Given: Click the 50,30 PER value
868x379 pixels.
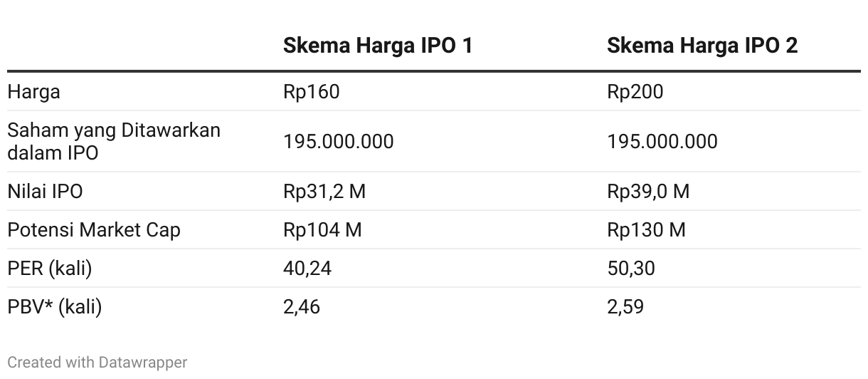Looking at the screenshot, I should [631, 269].
